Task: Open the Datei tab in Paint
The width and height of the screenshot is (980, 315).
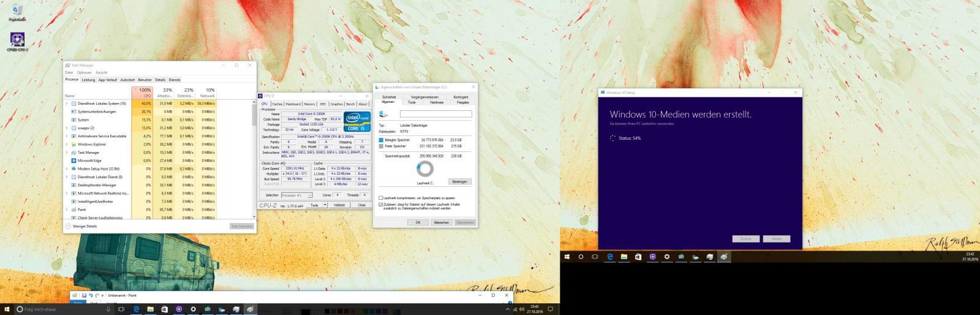Action: [x=78, y=303]
